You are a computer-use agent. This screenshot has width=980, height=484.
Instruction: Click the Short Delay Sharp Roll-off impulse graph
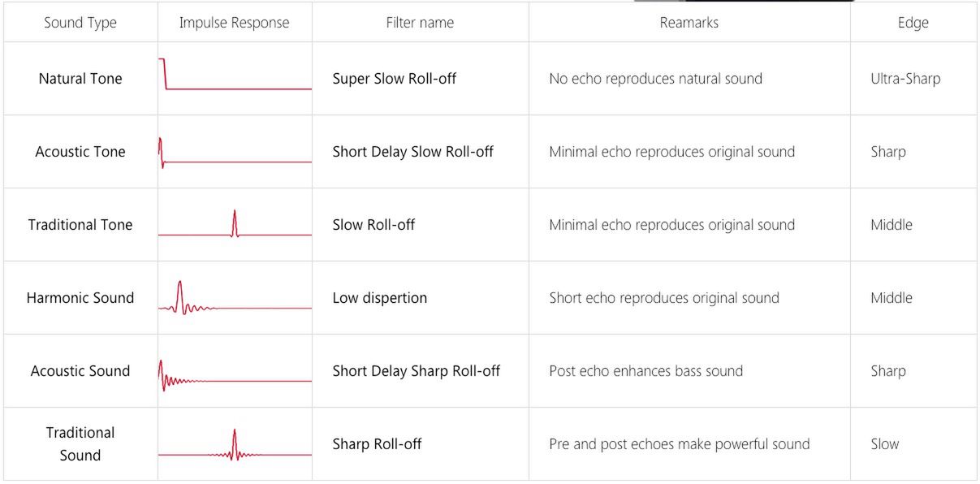(x=235, y=375)
